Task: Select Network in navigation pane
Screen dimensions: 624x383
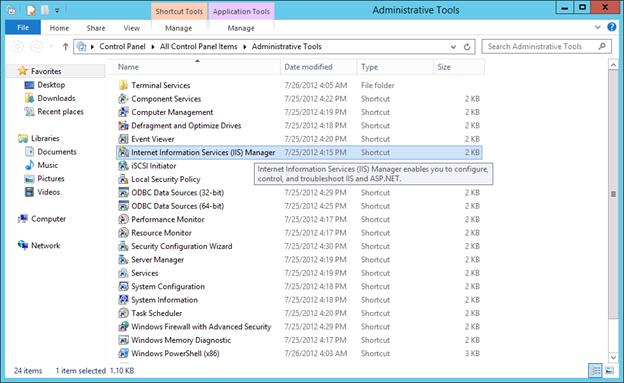Action: pos(45,246)
